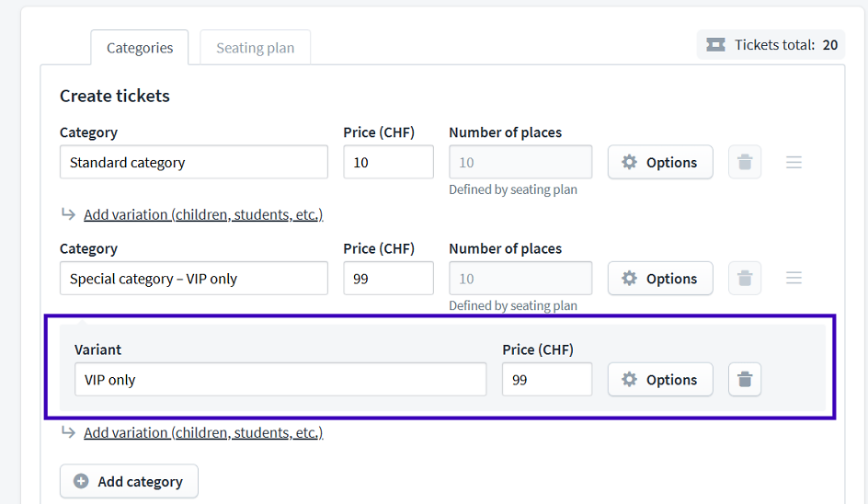Click the Add category button
This screenshot has width=868, height=504.
click(x=129, y=481)
